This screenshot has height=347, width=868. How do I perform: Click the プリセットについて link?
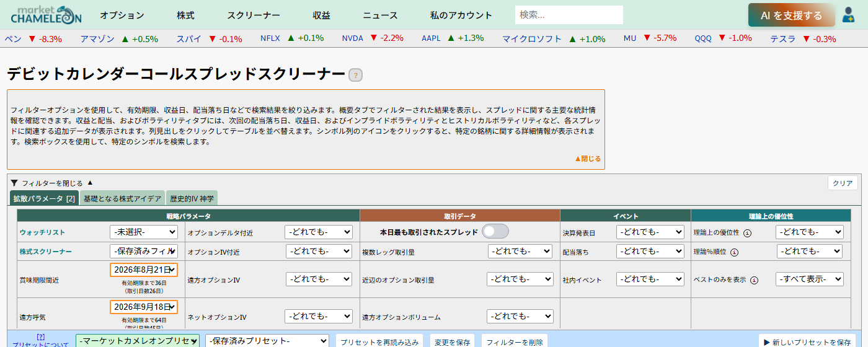(x=41, y=344)
